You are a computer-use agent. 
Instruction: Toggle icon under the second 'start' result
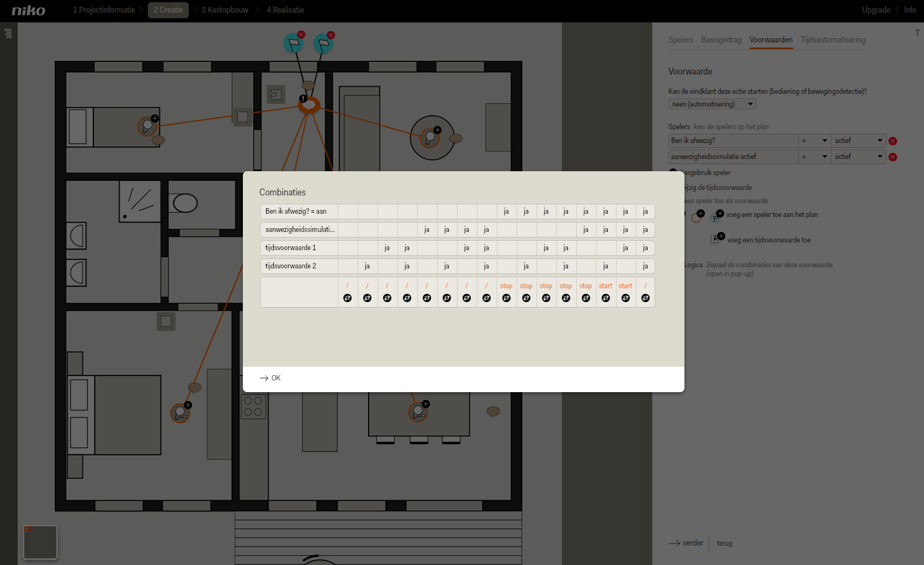pos(625,298)
